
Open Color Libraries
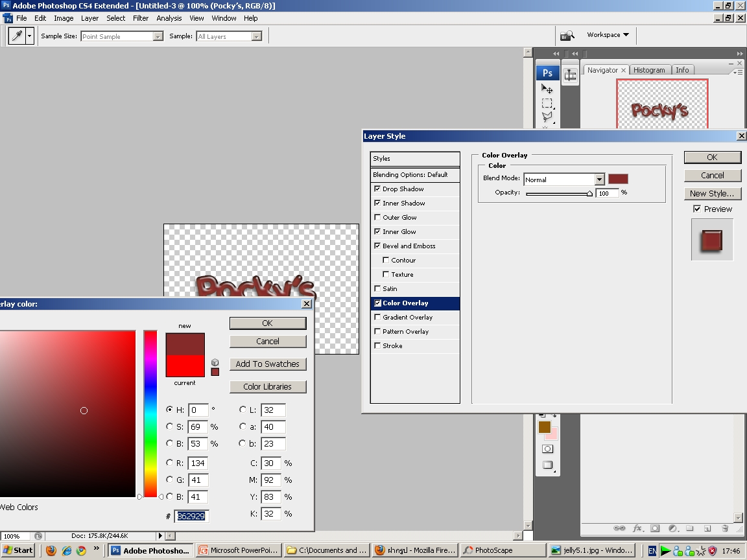[268, 387]
